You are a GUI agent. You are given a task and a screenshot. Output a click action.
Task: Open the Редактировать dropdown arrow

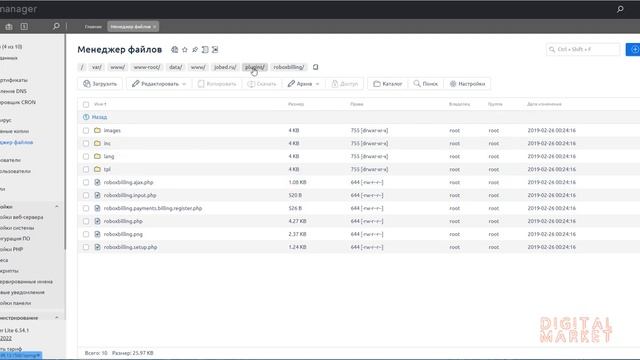184,84
